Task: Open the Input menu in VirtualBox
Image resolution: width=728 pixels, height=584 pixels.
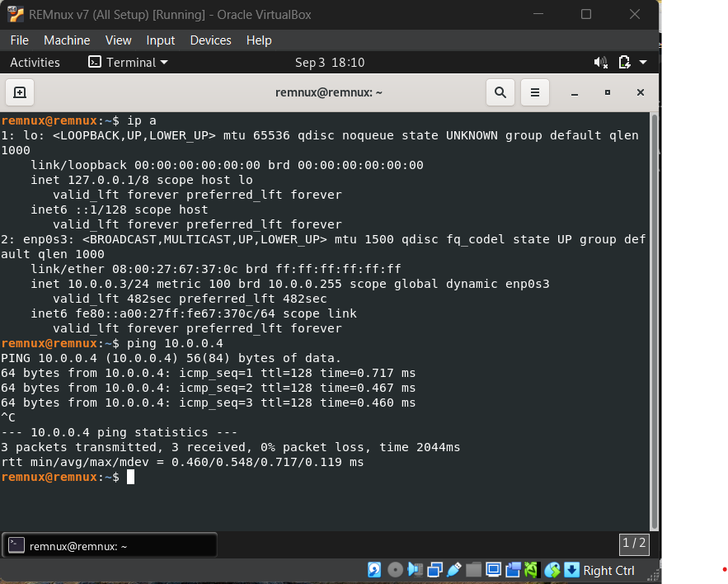Action: [x=161, y=40]
